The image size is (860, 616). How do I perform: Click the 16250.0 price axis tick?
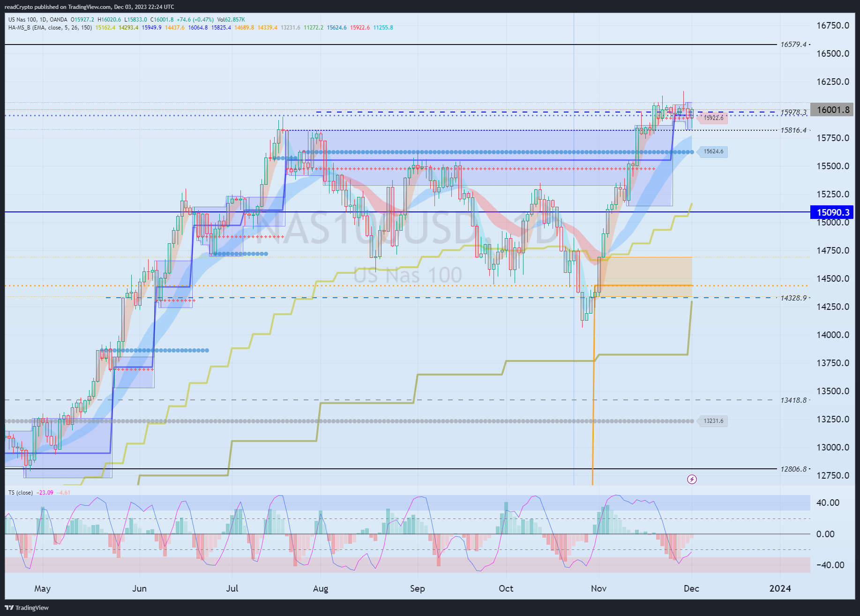[x=833, y=82]
